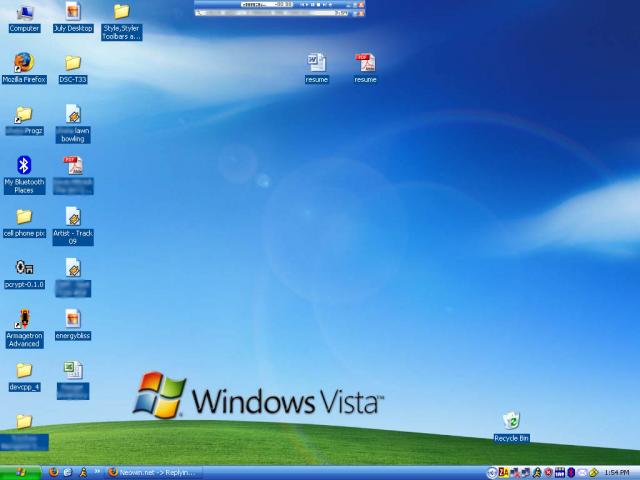Viewport: 640px width, 480px height.
Task: Launch Firefox from the Quick Launch bar
Action: point(54,472)
